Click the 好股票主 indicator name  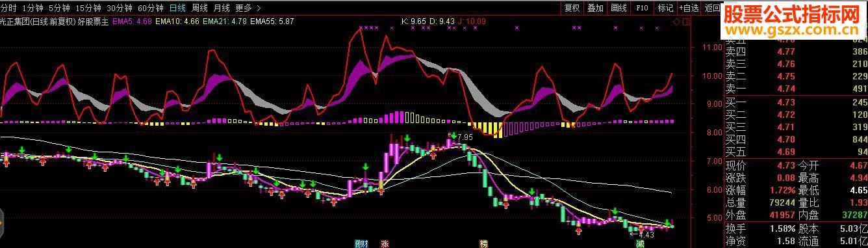[94, 21]
